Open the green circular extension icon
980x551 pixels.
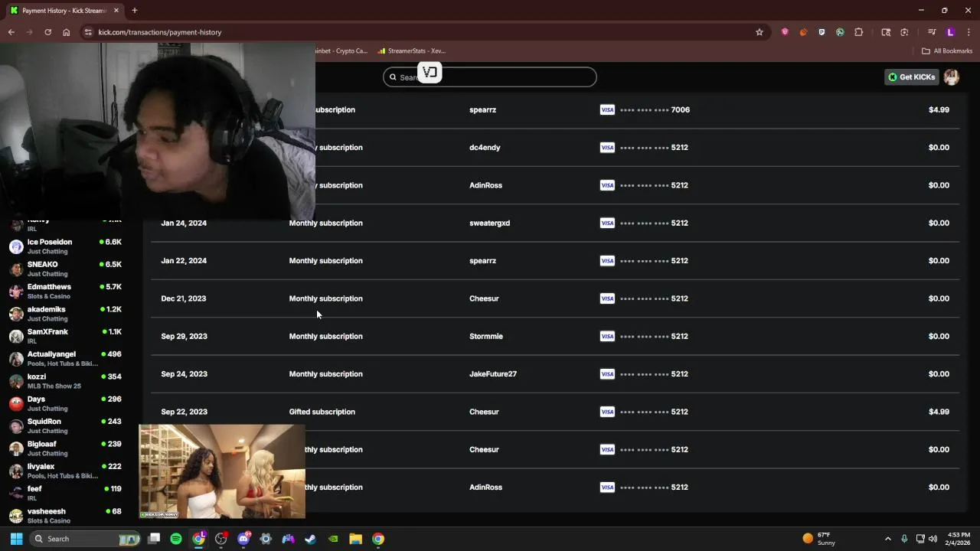click(x=840, y=32)
